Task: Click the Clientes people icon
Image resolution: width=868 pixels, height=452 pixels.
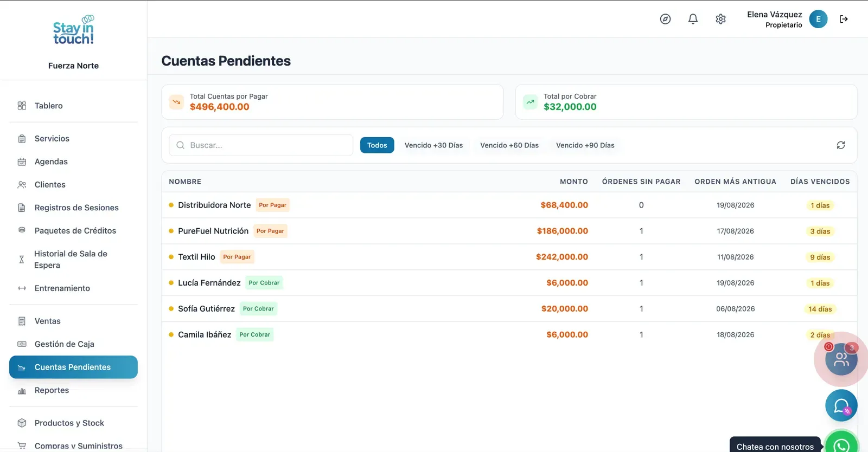Action: (22, 185)
